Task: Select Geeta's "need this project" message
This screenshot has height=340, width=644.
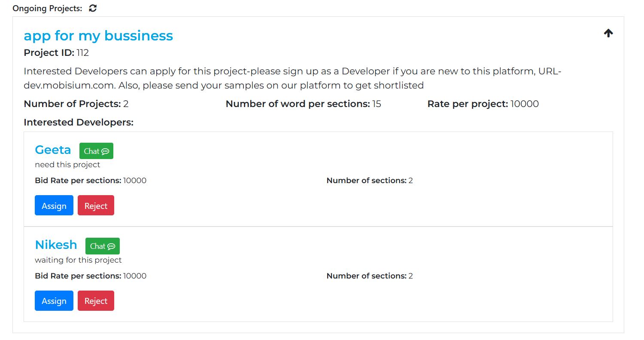Action: (x=67, y=165)
